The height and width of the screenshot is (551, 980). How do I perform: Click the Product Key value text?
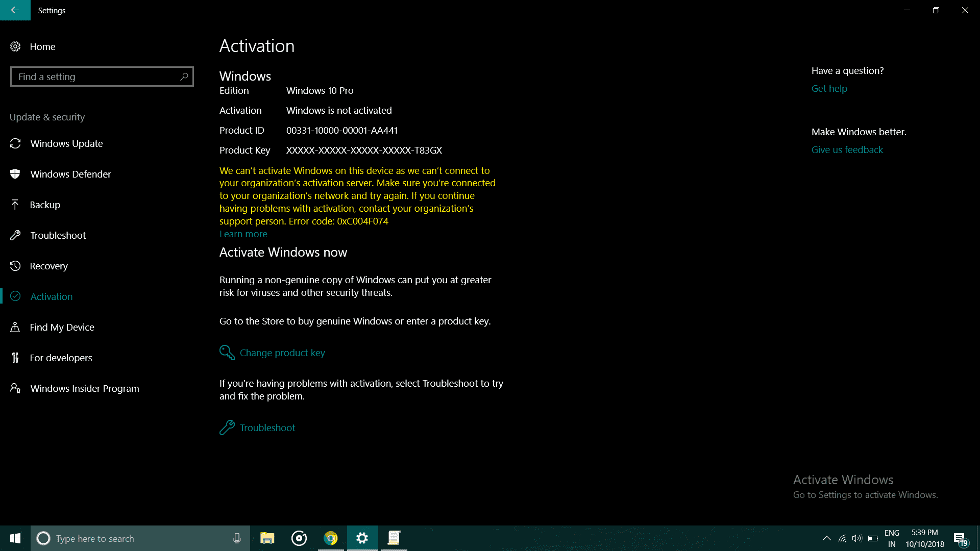(x=364, y=150)
